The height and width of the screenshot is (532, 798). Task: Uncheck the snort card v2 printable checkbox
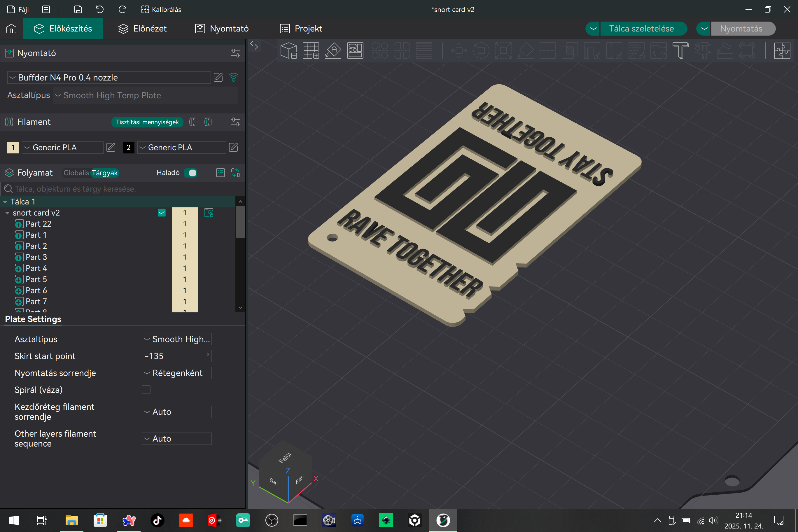(x=162, y=213)
